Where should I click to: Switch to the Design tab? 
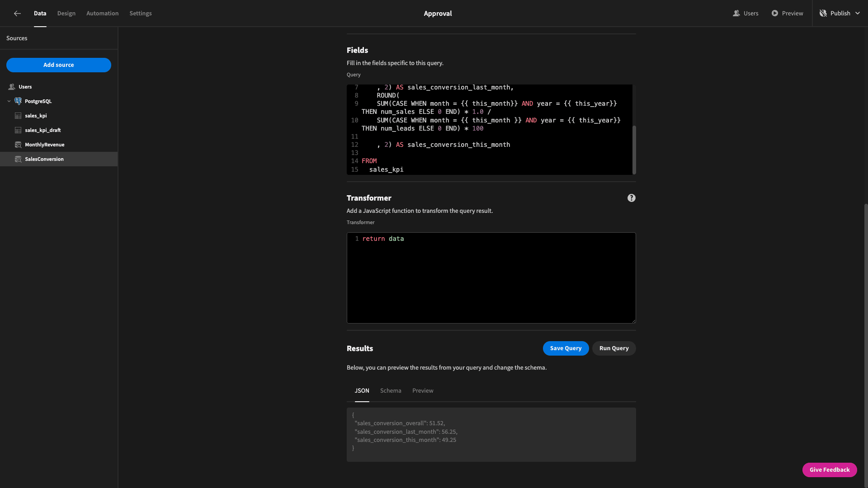[66, 14]
